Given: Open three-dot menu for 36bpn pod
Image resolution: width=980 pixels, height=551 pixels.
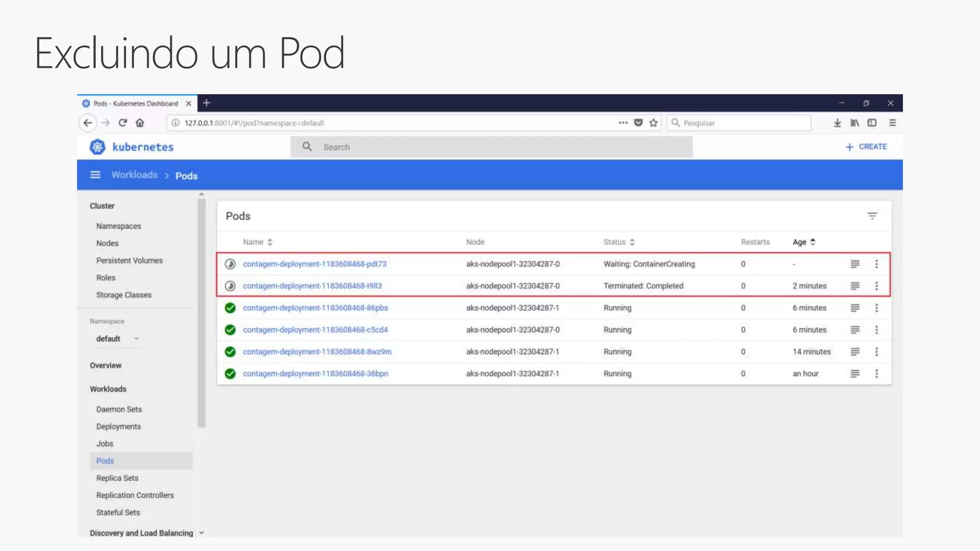Looking at the screenshot, I should (876, 374).
